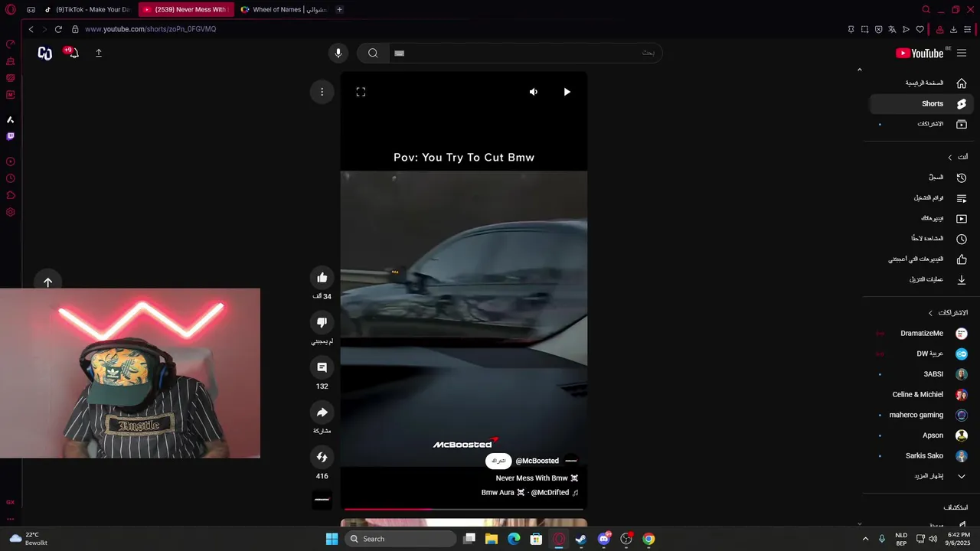Play the paused short
Screen dimensions: 980x551
point(567,92)
